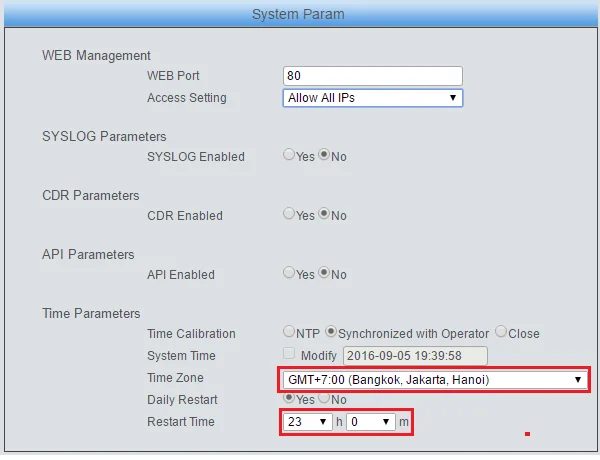
Task: Open the Time Zone dropdown
Action: 435,380
